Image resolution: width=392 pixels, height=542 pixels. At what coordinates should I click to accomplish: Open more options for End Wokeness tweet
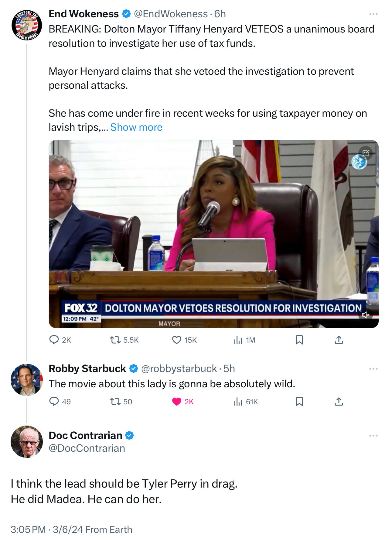point(373,14)
